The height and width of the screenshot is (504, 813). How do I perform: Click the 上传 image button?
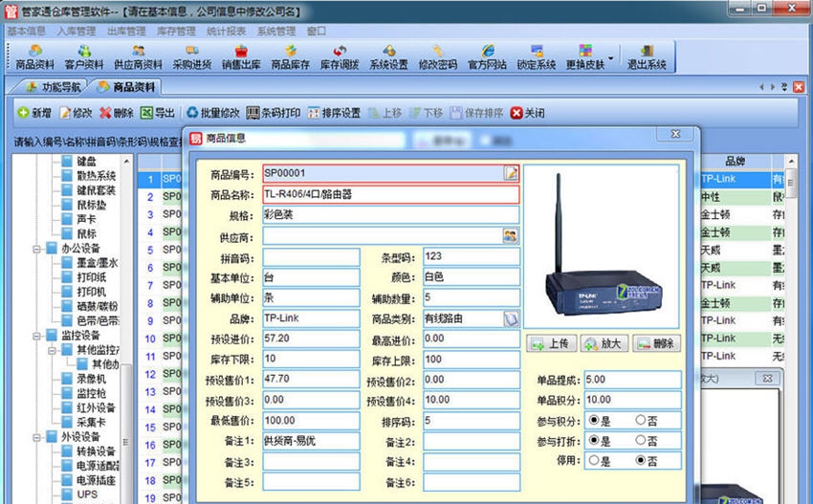(x=551, y=343)
